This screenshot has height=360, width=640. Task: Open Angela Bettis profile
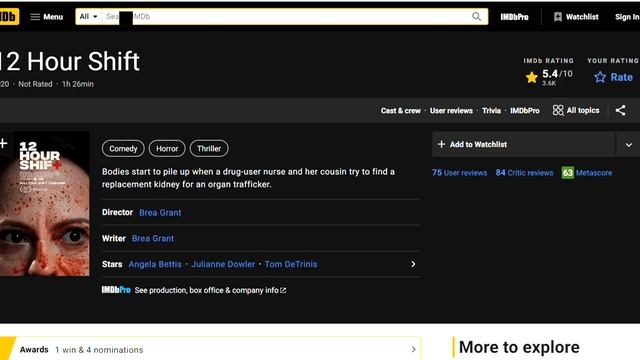pyautogui.click(x=155, y=264)
